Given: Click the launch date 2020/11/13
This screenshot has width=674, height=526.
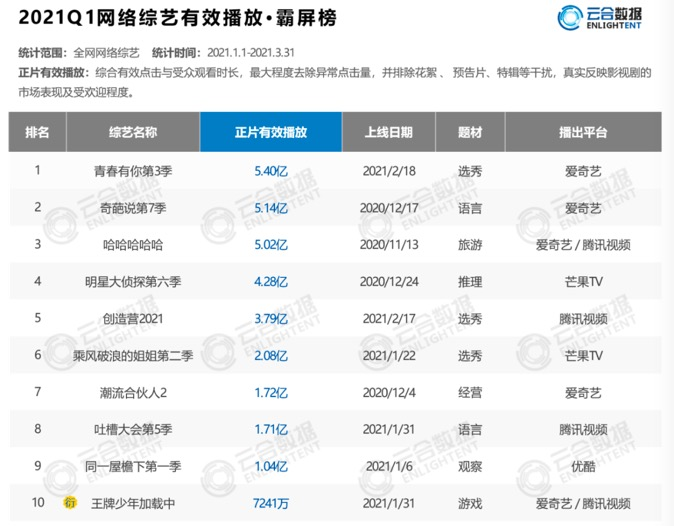Looking at the screenshot, I should (x=389, y=245).
